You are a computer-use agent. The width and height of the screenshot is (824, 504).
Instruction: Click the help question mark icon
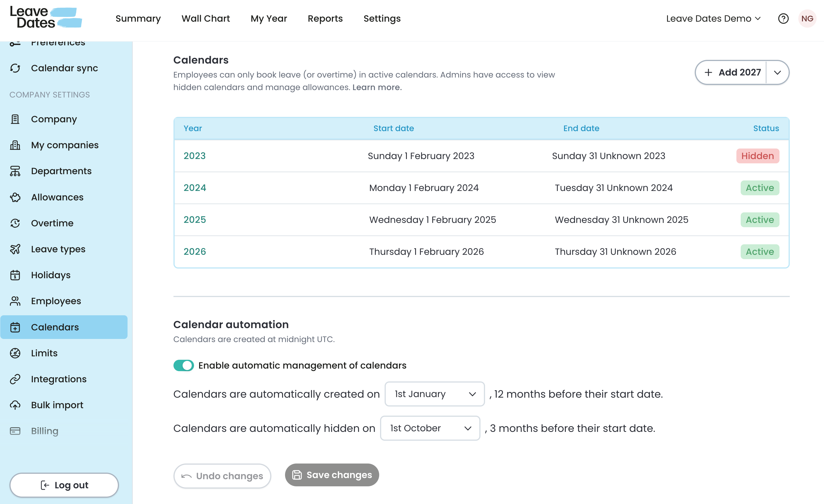tap(783, 19)
